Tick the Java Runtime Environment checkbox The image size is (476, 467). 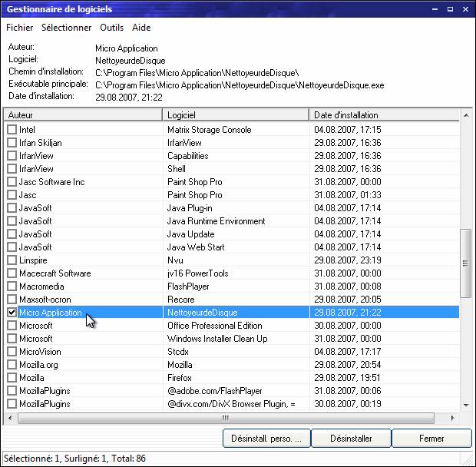click(x=12, y=221)
